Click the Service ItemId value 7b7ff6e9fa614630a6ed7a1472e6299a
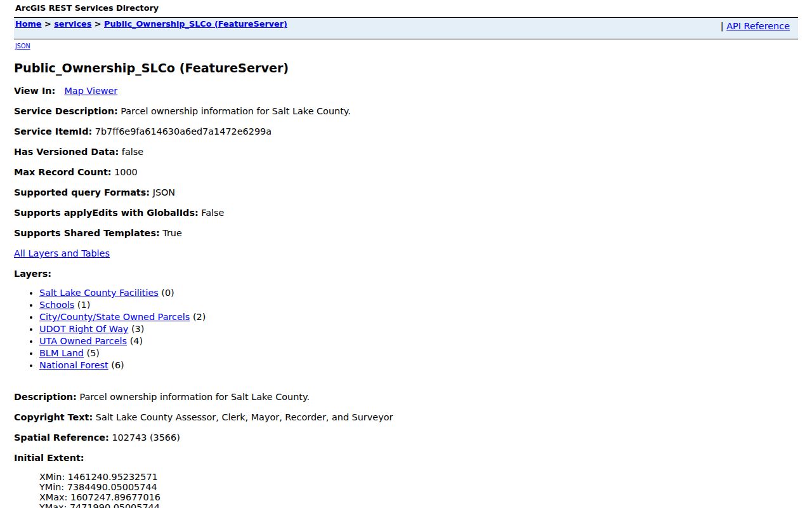This screenshot has width=812, height=508. 183,131
